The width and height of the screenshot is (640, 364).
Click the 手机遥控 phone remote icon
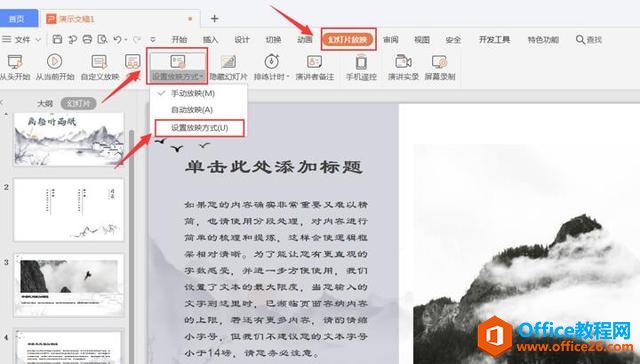361,62
